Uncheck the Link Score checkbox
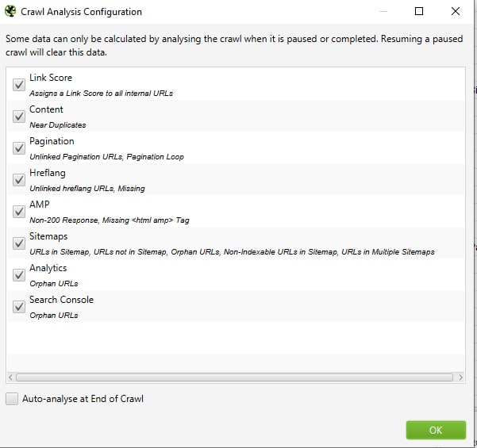The width and height of the screenshot is (477, 448). tap(19, 85)
